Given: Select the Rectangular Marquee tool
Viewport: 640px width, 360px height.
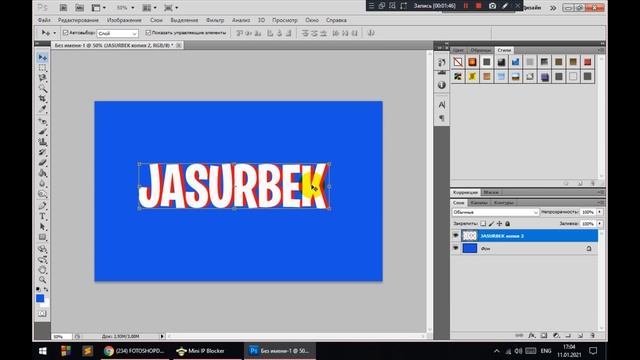Looking at the screenshot, I should click(42, 68).
